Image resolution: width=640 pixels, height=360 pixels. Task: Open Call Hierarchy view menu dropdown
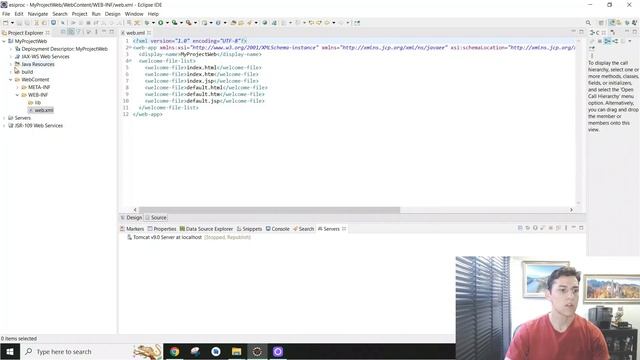click(630, 41)
